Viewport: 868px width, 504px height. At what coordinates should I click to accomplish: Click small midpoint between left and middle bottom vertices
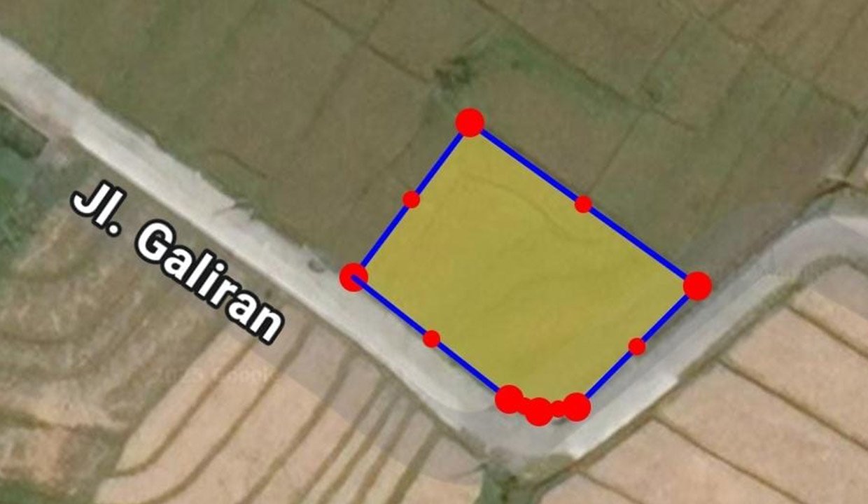pyautogui.click(x=524, y=405)
